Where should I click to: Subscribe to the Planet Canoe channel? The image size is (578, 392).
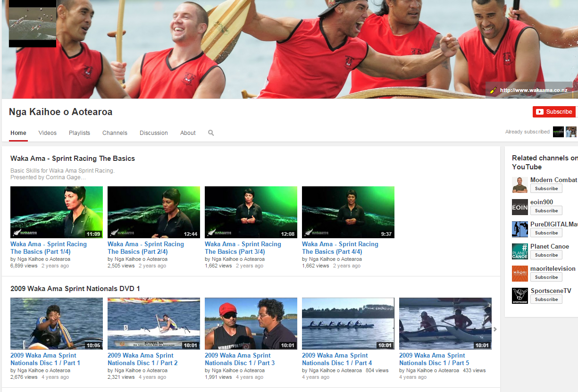546,255
